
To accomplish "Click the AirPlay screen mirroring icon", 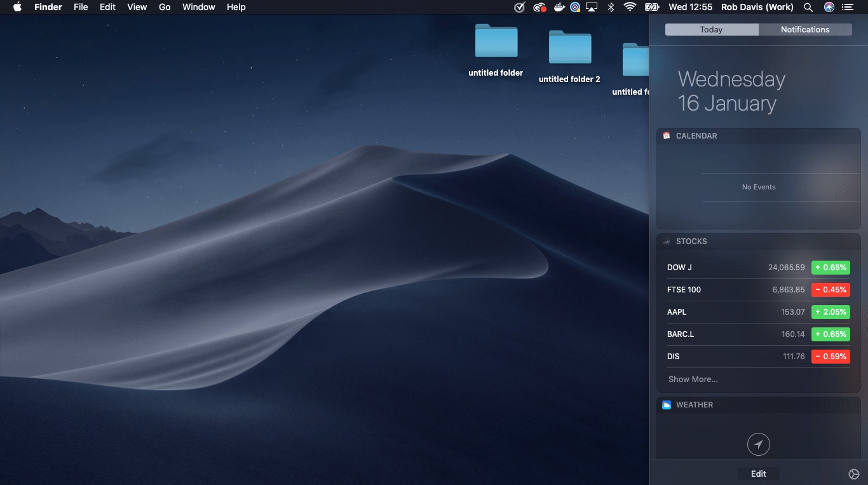I will pyautogui.click(x=592, y=7).
